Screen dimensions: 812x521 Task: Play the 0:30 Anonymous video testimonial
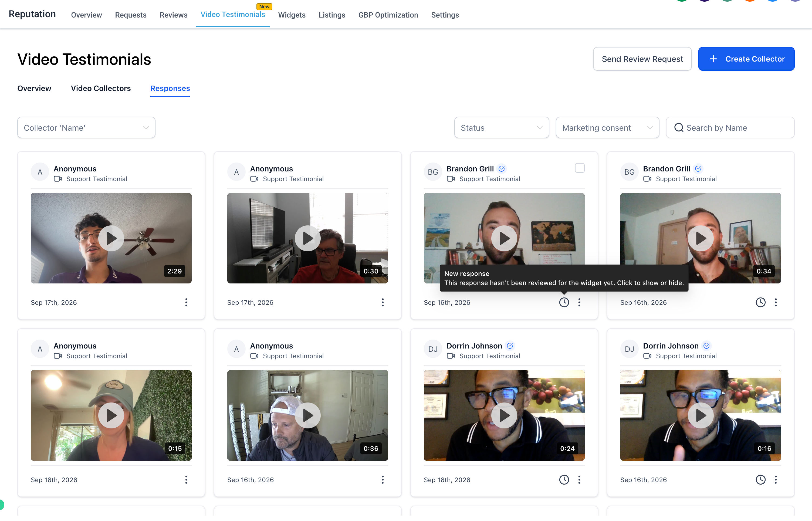(x=307, y=238)
